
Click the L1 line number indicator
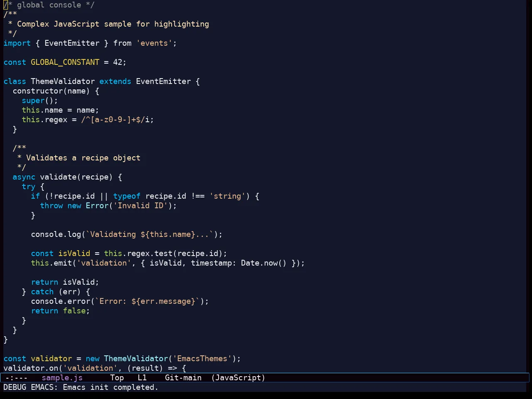pyautogui.click(x=143, y=378)
